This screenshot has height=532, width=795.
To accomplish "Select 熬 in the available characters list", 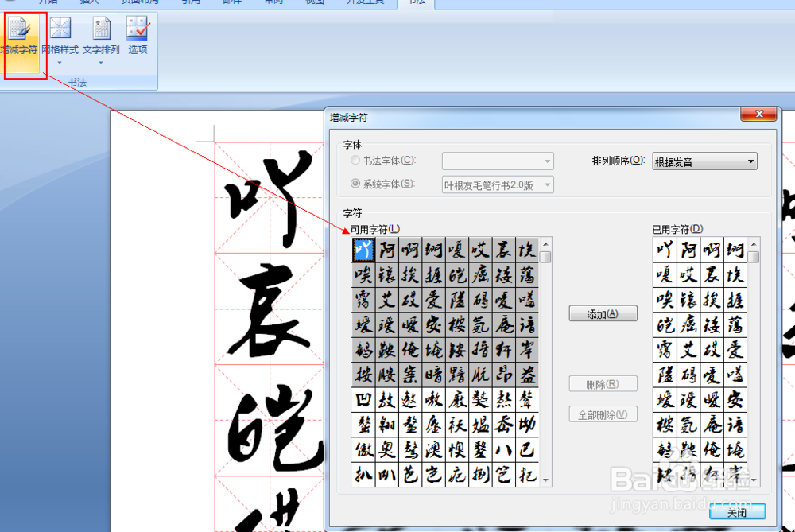I will [503, 400].
